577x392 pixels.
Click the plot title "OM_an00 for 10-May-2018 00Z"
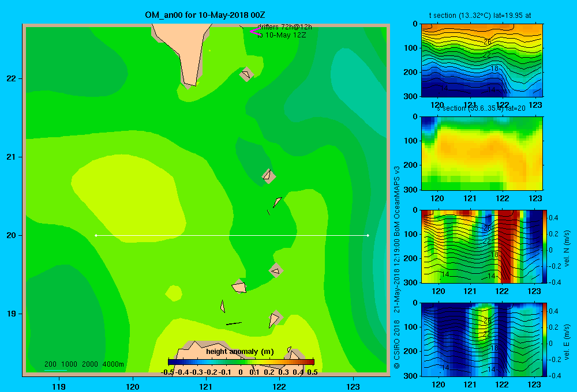(x=205, y=15)
